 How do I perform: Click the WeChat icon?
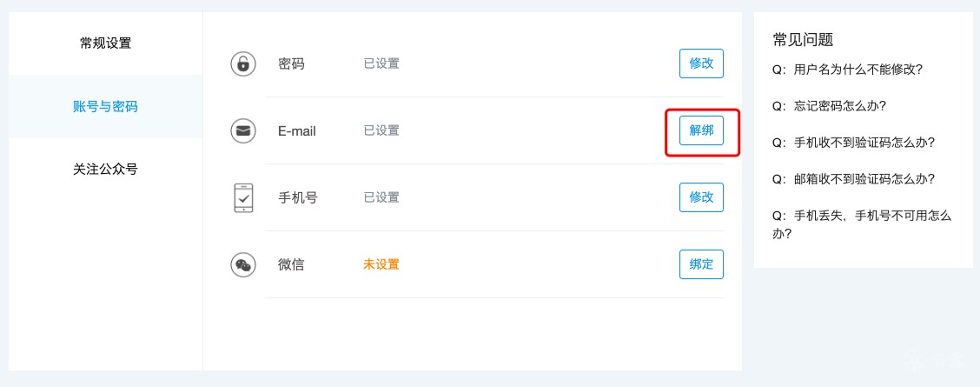click(243, 264)
